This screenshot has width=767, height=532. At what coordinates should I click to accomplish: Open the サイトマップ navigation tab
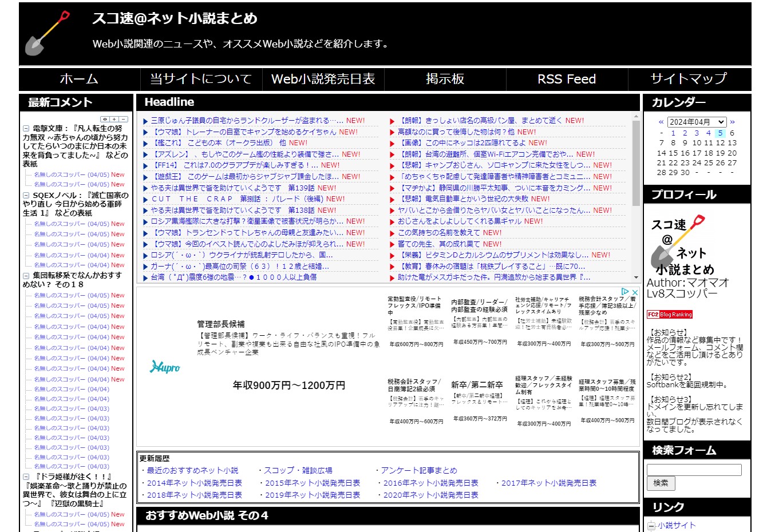[x=689, y=79]
